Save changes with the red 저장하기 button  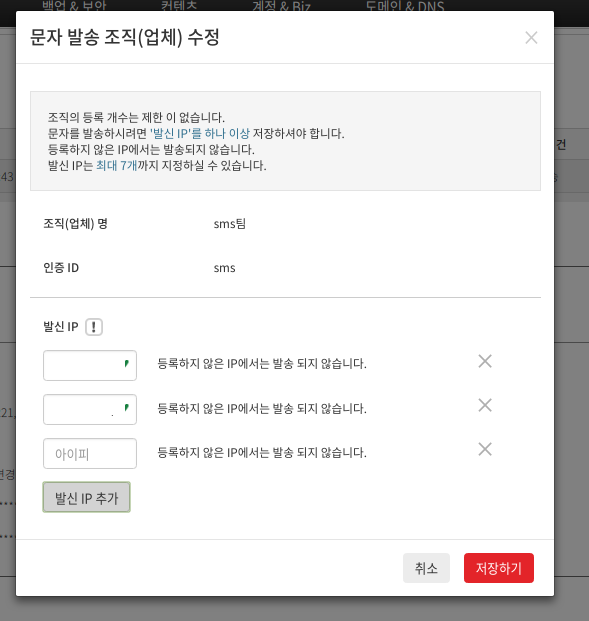click(x=499, y=568)
